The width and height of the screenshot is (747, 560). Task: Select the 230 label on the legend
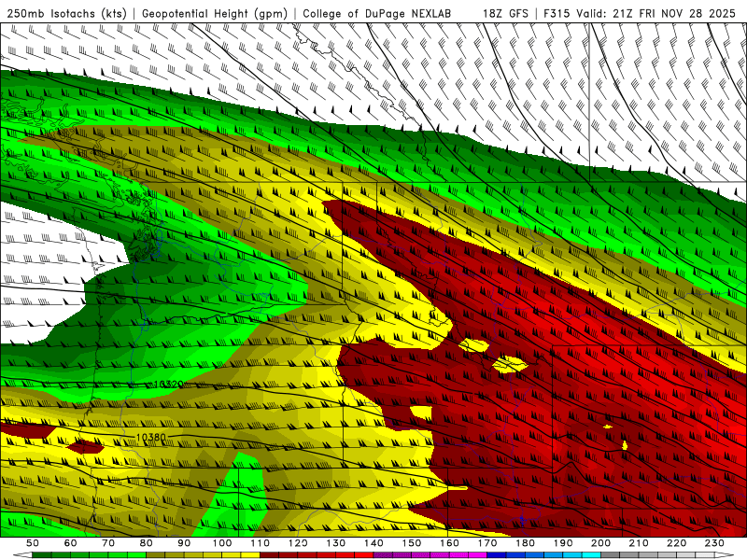(x=714, y=543)
